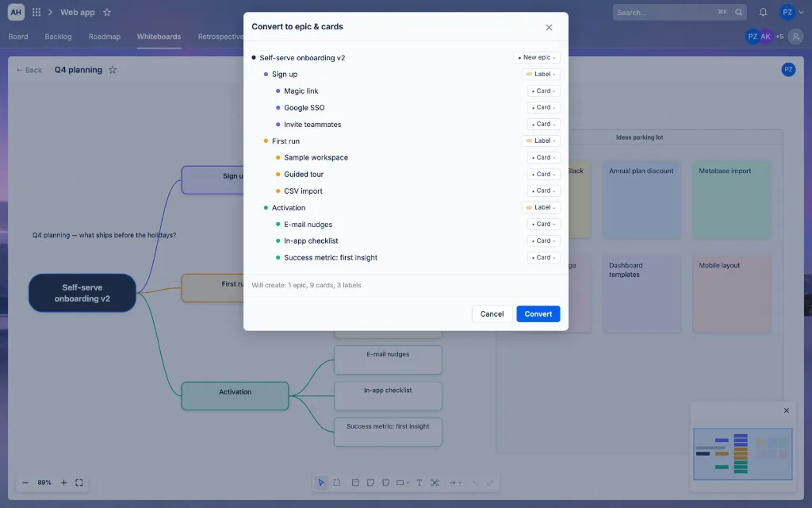
Task: Open the Roadmap tab
Action: click(x=105, y=37)
